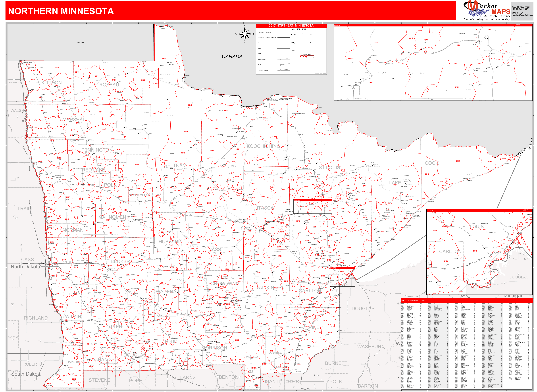Select the US Highways shield symbol in legend
This screenshot has width=537, height=392.
click(281, 65)
